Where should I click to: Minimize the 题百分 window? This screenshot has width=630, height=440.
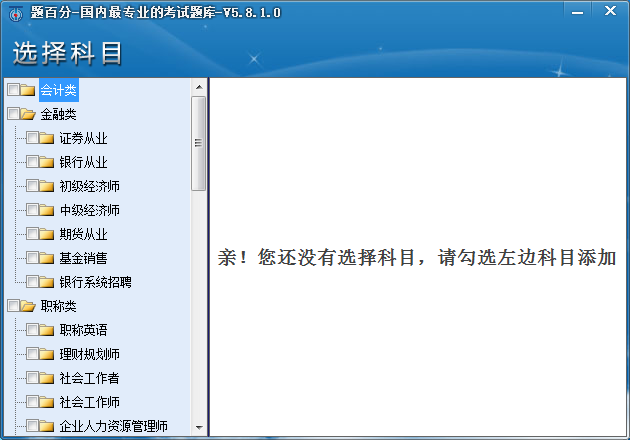577,12
